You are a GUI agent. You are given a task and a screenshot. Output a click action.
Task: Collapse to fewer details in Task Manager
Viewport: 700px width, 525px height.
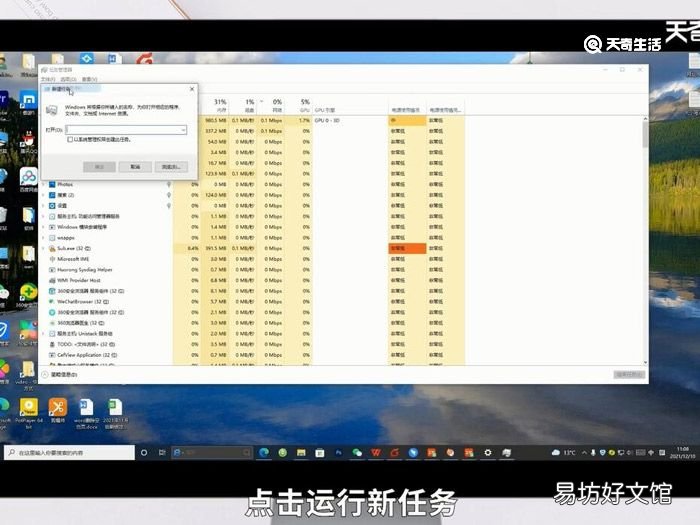click(60, 375)
